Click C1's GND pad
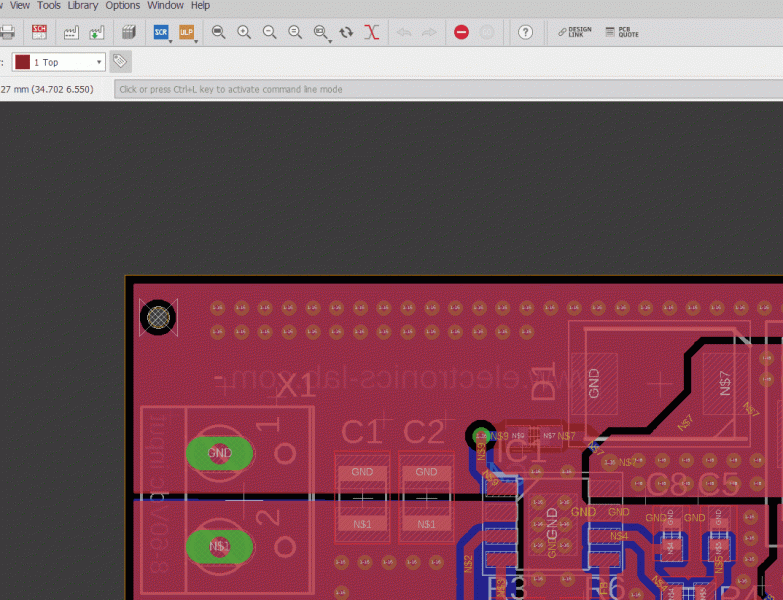 click(362, 472)
